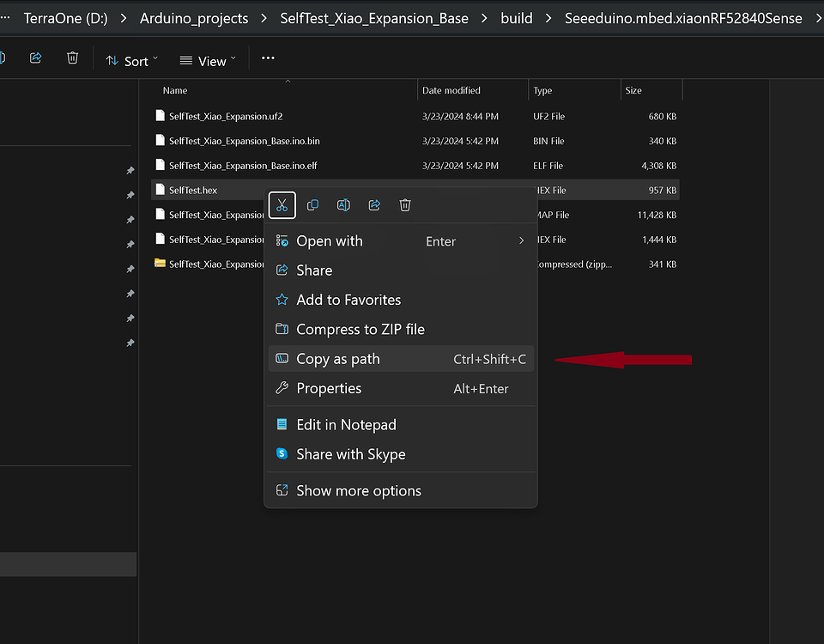Image resolution: width=824 pixels, height=644 pixels.
Task: Click the Compress to ZIP folder icon
Action: point(282,329)
